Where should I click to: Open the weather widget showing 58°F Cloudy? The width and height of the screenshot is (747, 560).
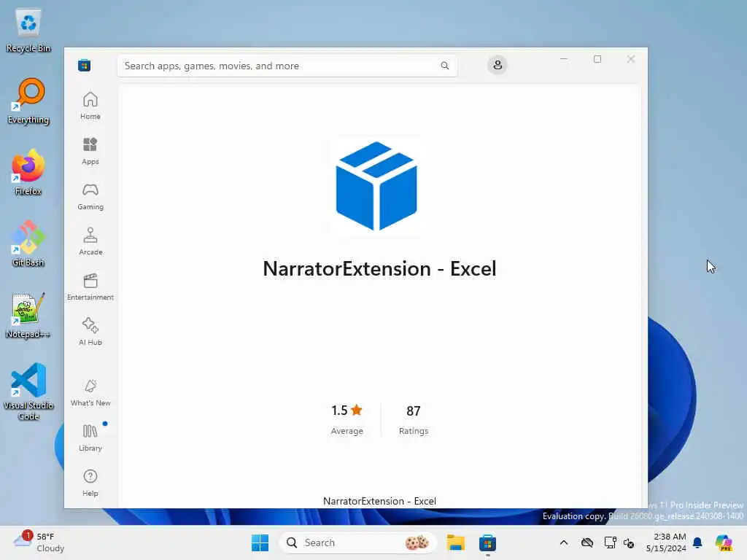(39, 542)
